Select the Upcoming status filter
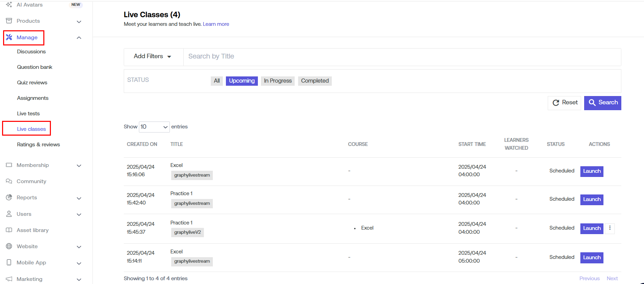The height and width of the screenshot is (284, 644). coord(242,81)
